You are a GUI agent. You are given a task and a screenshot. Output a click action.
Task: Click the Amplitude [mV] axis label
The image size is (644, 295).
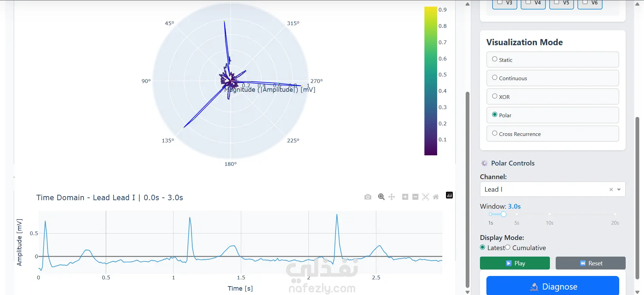pos(19,242)
